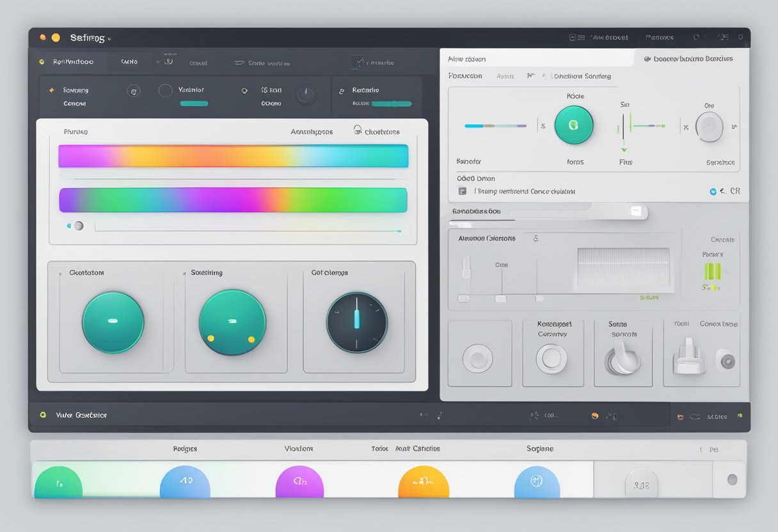Screen dimensions: 778x532
Task: Click the green circular thumbnail at bottom left
Action: click(58, 483)
